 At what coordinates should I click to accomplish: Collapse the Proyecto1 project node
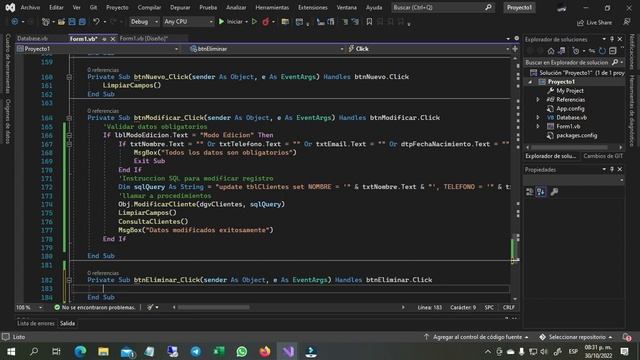click(530, 82)
